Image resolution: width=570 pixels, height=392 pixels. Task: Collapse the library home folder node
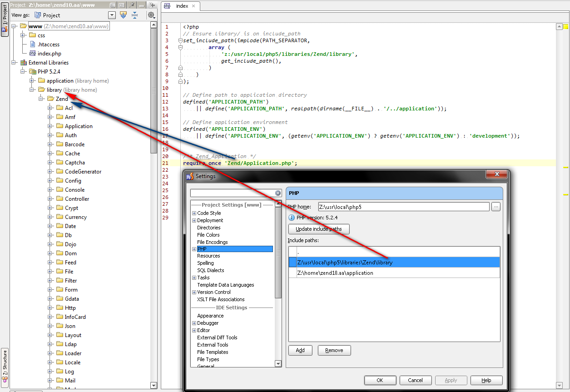(x=32, y=90)
